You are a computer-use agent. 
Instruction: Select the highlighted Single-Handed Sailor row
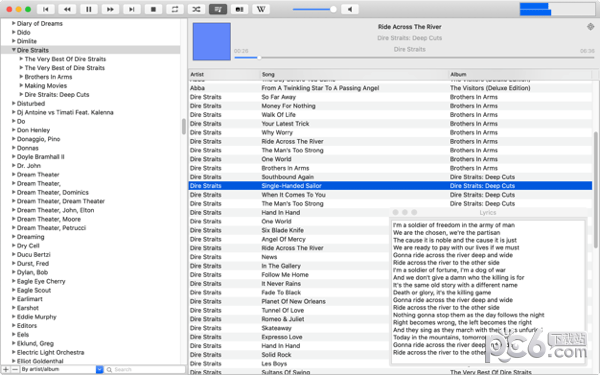[390, 186]
